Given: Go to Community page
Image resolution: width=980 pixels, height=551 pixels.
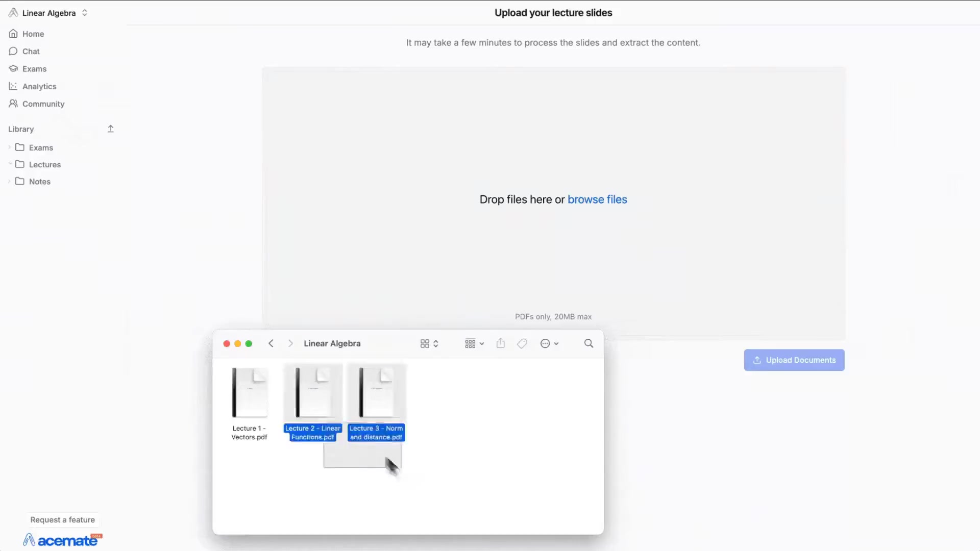Looking at the screenshot, I should click(43, 104).
